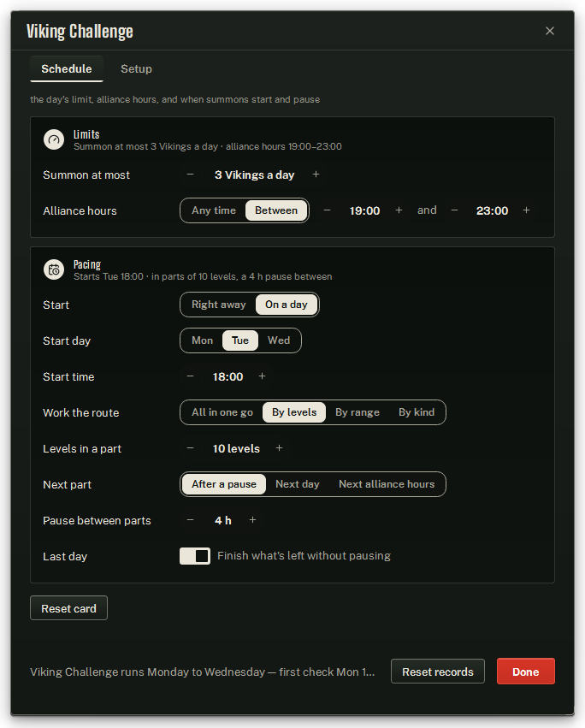Confirm with the red Done button
585x728 pixels.
coord(526,672)
